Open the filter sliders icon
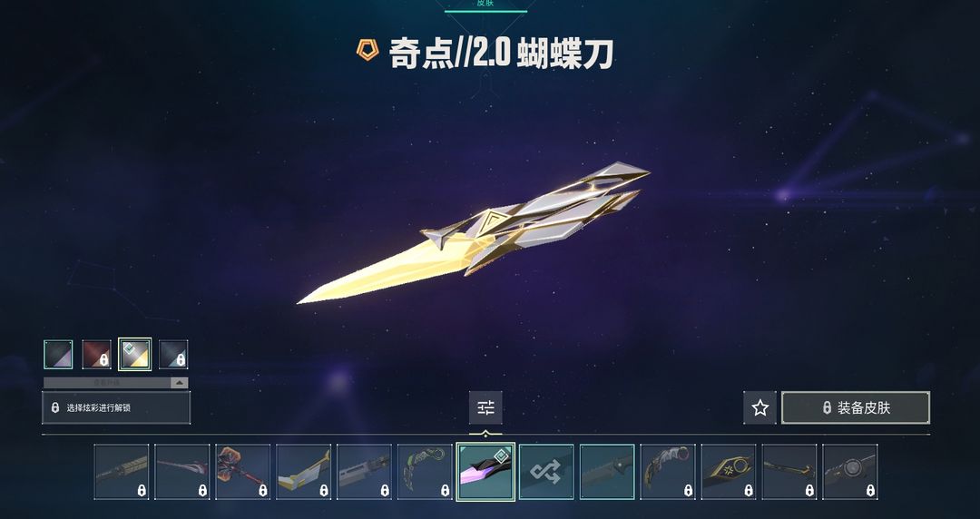980x519 pixels. (485, 407)
